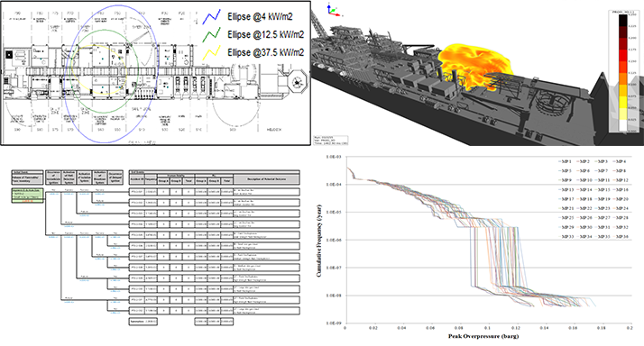This screenshot has width=644, height=346.
Task: Select the 'Ellipse @12.5 kW/m2' legend label
Action: pyautogui.click(x=266, y=35)
